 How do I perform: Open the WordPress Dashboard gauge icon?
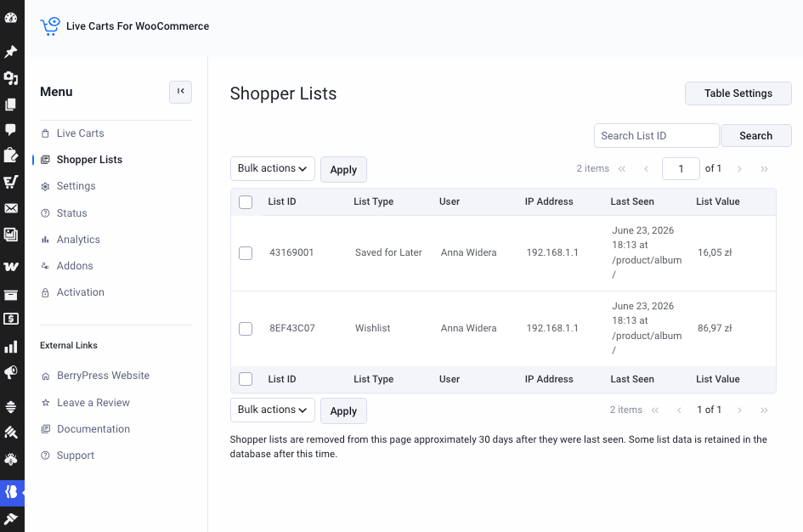point(11,18)
